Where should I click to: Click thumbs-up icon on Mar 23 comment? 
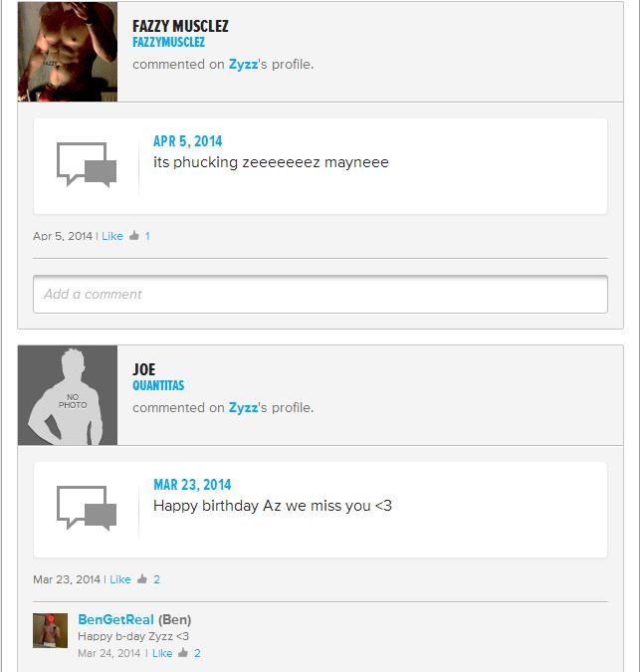click(142, 579)
